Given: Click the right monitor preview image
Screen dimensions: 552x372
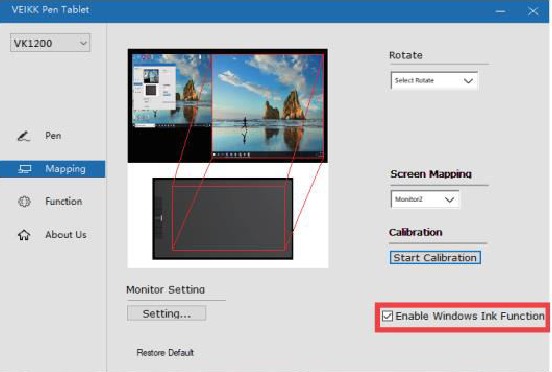Looking at the screenshot, I should [x=268, y=106].
